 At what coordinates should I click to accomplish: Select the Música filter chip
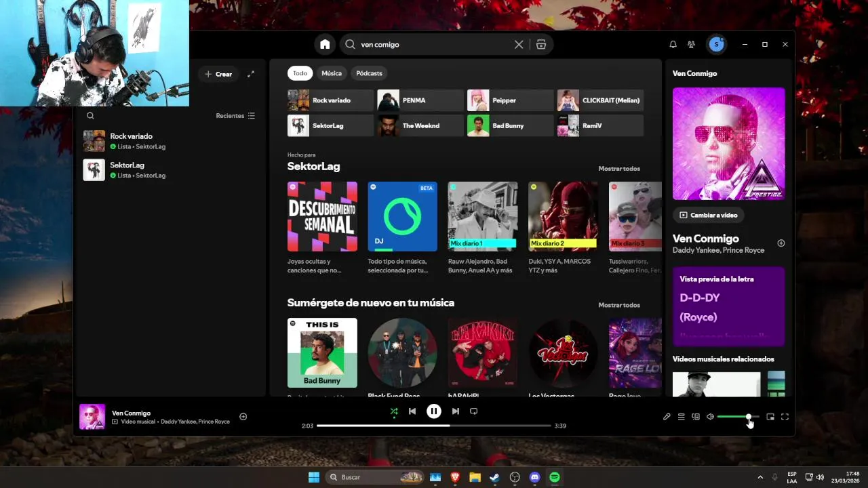[x=332, y=73]
